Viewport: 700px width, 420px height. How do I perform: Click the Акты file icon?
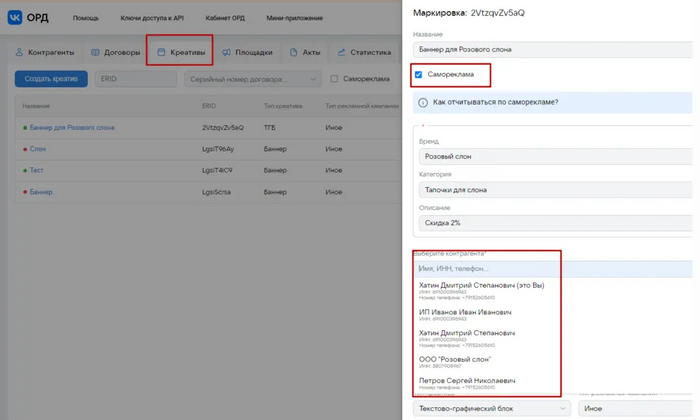click(x=294, y=52)
